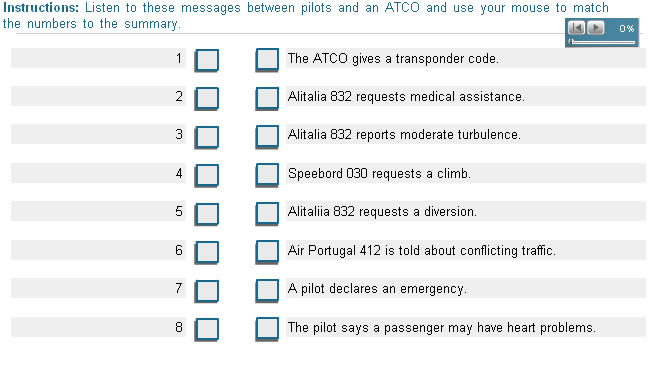Click box for 'ATCO gives a transponder code'
The width and height of the screenshot is (656, 369).
(267, 60)
